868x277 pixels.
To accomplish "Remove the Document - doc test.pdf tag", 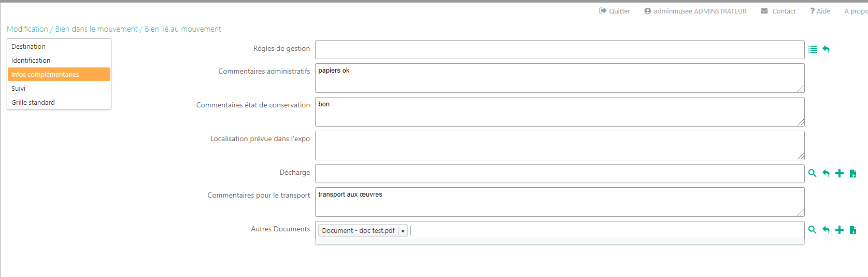I will coord(403,231).
